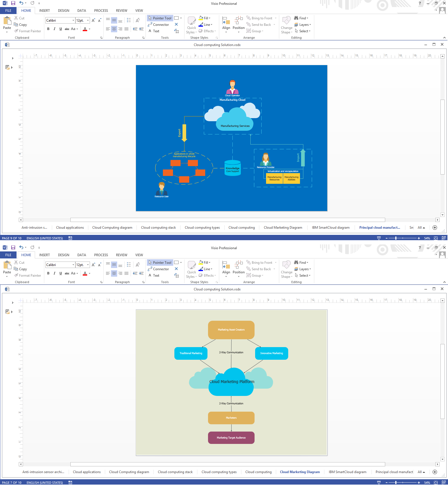Screen dimensions: 448x486
Task: Open Calibri font dropdown in top window
Action: (73, 20)
